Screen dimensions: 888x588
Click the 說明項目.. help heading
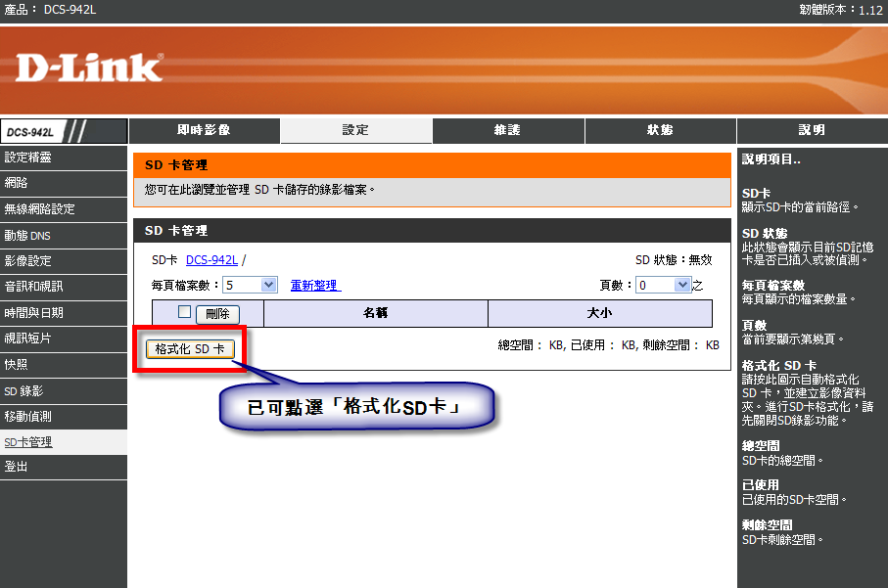click(x=771, y=159)
